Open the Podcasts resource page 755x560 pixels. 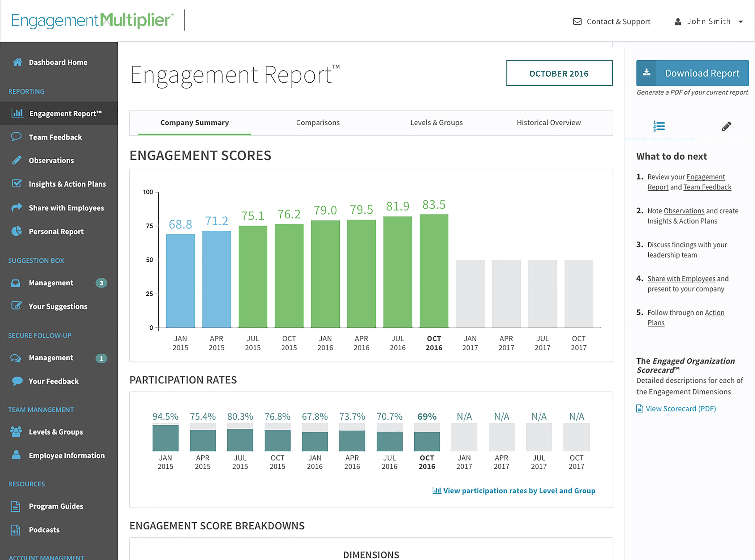click(x=44, y=529)
